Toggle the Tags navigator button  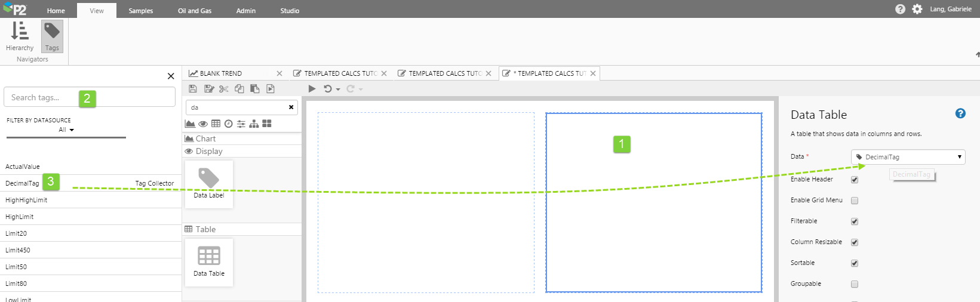[52, 36]
